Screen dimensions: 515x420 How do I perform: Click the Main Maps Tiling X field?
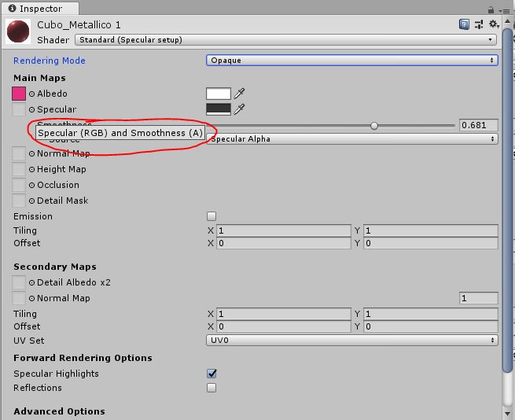(284, 230)
